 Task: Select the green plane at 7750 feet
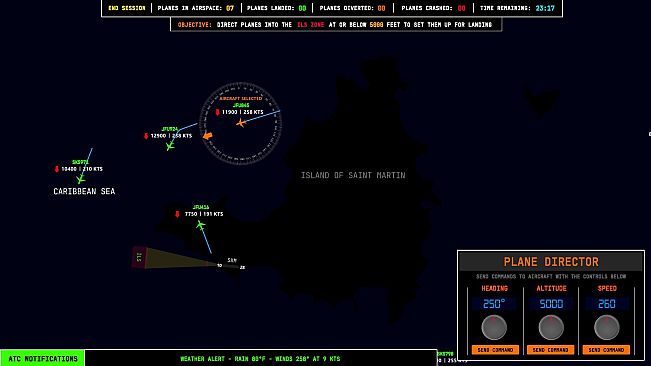coord(201,225)
